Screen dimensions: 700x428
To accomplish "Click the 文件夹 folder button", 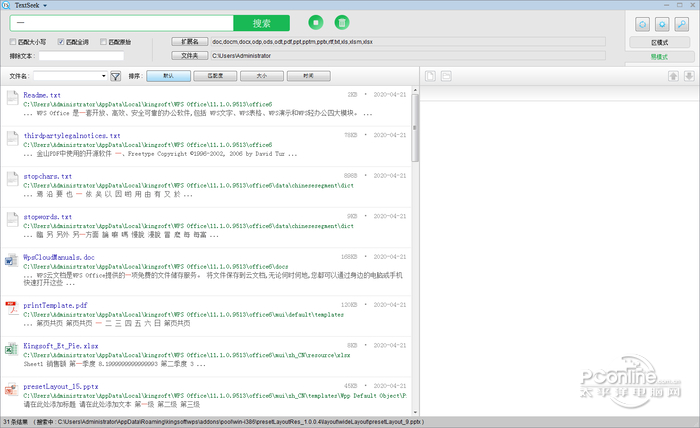I will click(190, 56).
